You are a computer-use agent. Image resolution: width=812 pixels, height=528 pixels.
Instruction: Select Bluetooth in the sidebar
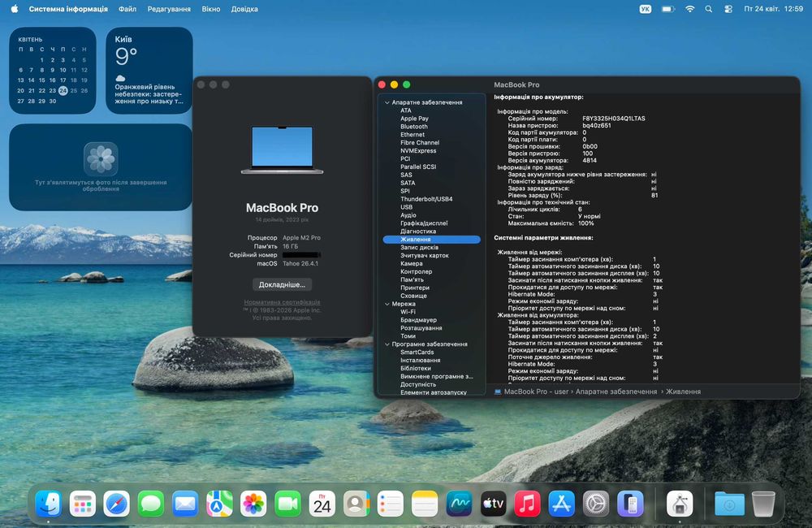pos(414,127)
